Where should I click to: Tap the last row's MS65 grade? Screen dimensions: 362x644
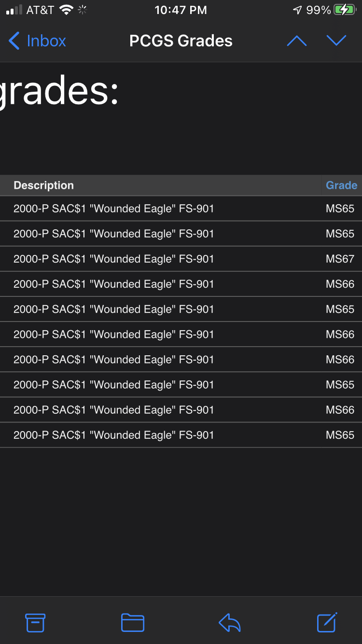(x=340, y=435)
